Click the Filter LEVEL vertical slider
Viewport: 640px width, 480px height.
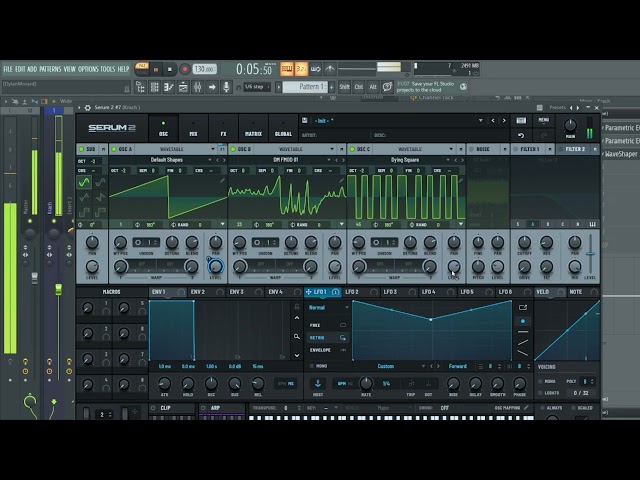[590, 253]
